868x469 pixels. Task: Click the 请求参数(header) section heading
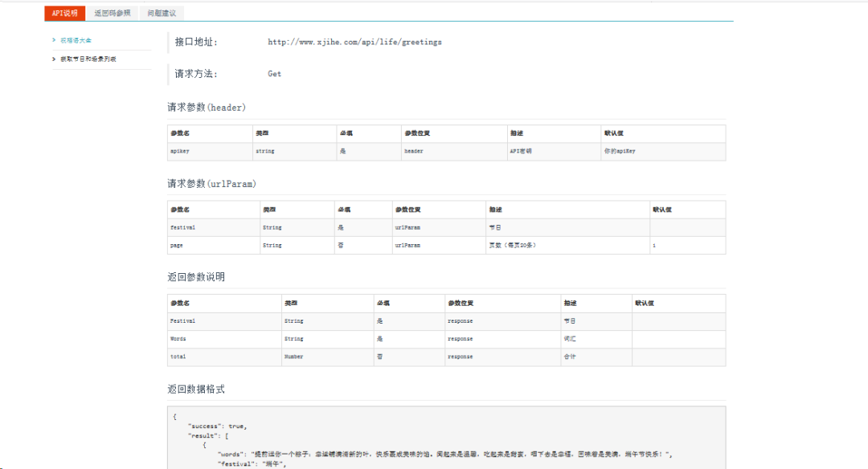point(207,108)
